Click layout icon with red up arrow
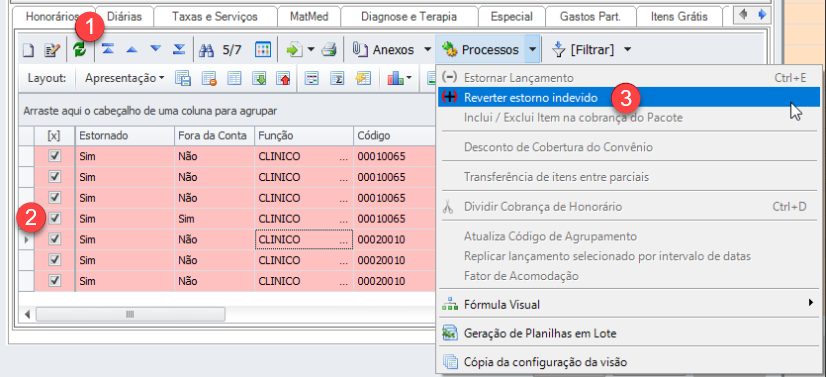The image size is (826, 377). coord(284,78)
